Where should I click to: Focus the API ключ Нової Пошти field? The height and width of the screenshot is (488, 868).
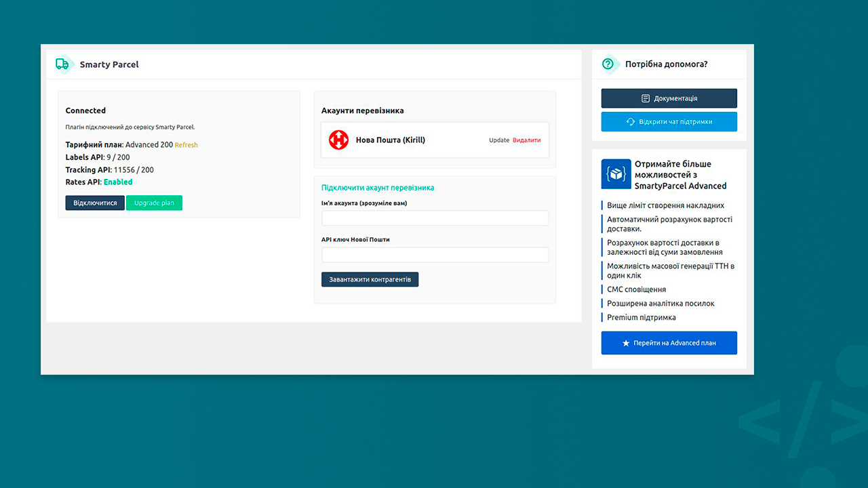435,255
